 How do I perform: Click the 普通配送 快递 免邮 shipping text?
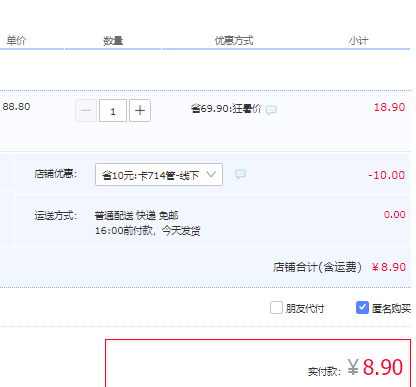(x=137, y=216)
